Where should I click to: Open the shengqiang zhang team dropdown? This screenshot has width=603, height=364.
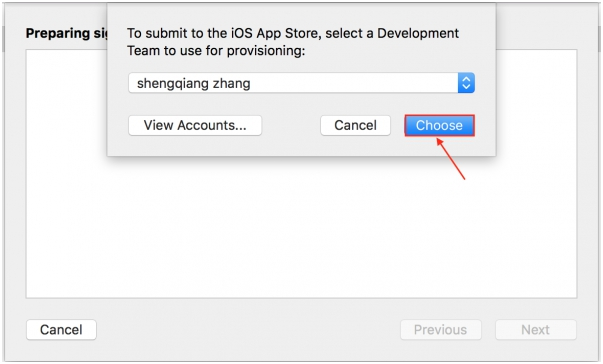pos(302,83)
